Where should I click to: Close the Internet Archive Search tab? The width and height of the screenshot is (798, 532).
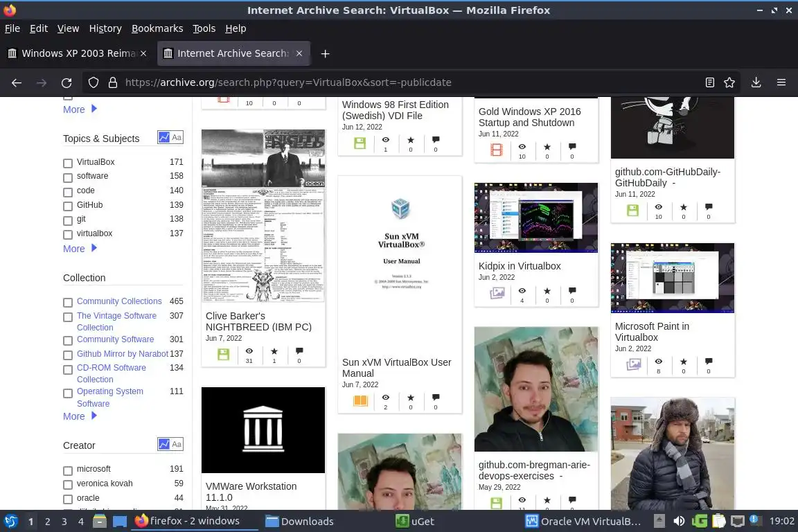299,53
